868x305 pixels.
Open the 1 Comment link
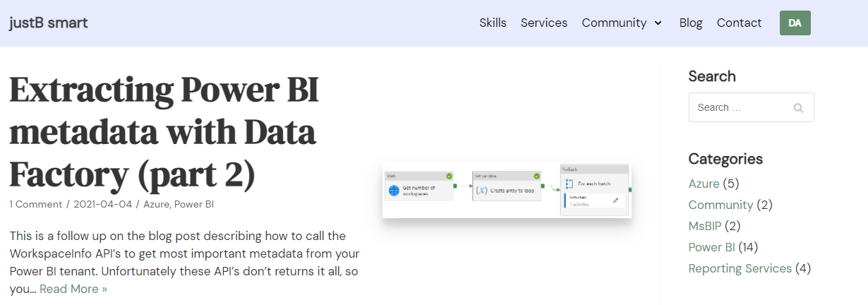pos(35,204)
